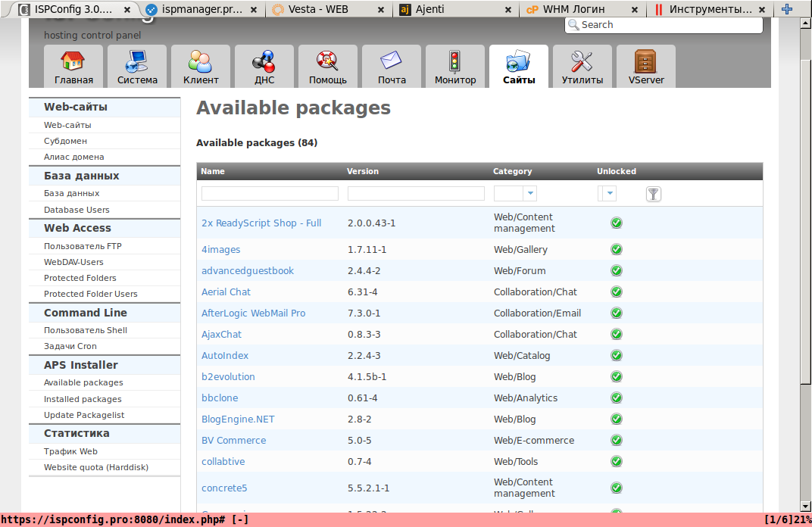Open the VServer panel
Screen dimensions: 812x527
[645, 67]
